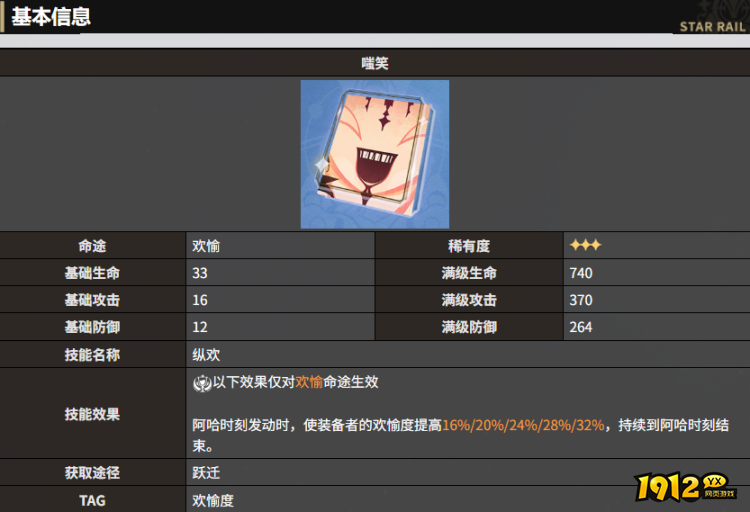Select the base HP value 33
This screenshot has width=750, height=512.
tap(200, 273)
